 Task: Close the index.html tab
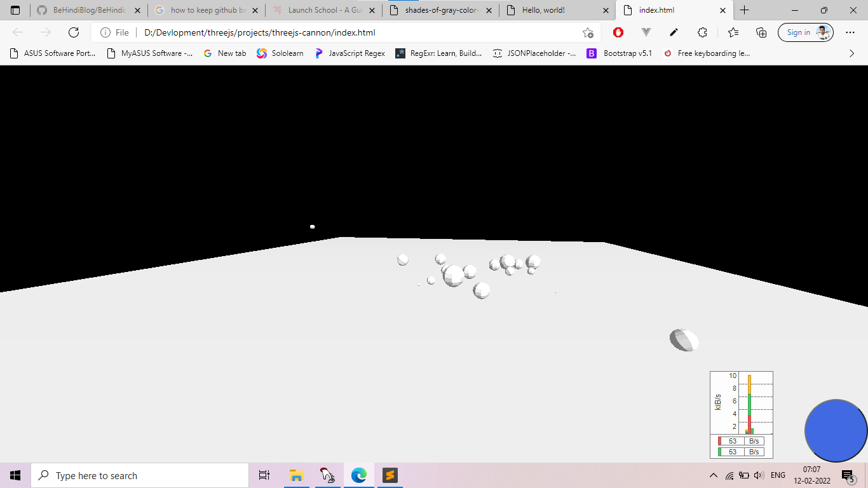(x=722, y=10)
